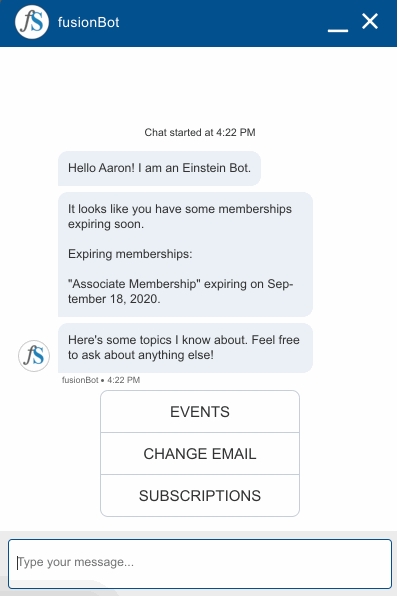Screen dimensions: 397x596
Task: Choose the EVENTS topic
Action: 200,412
